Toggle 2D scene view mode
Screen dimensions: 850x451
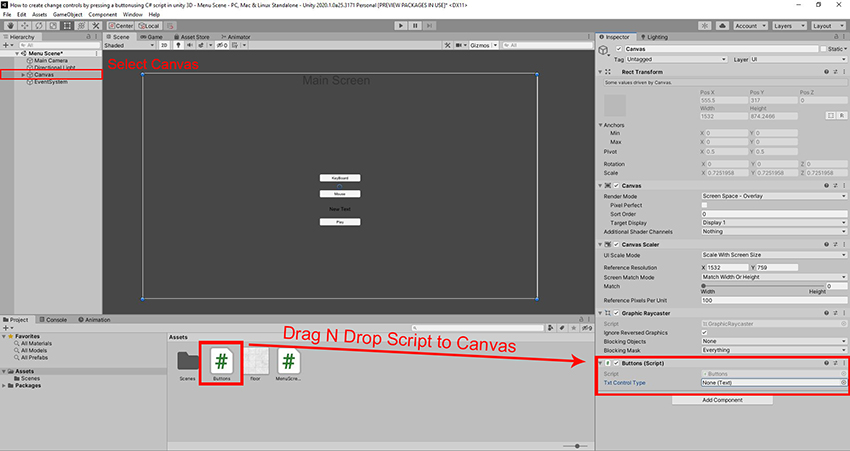point(164,46)
